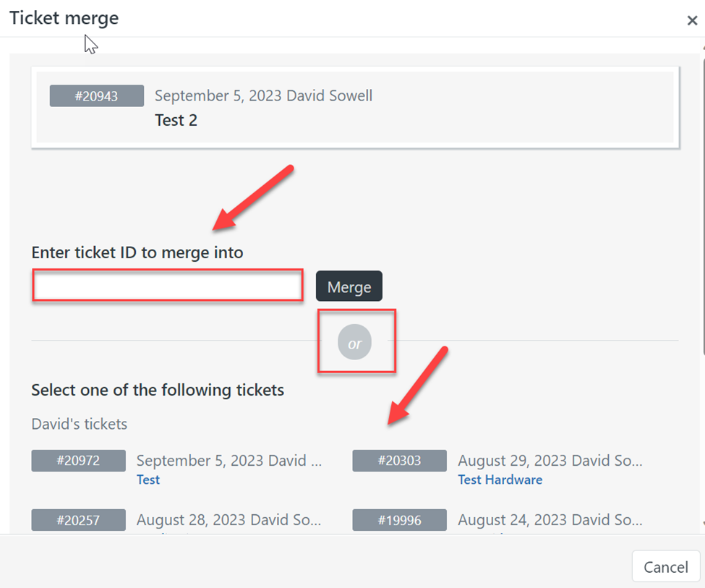
Task: Choose ticket badge #20303
Action: (x=399, y=461)
